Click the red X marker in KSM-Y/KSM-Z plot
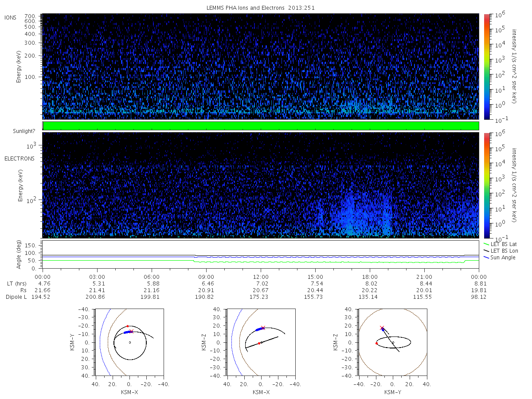This screenshot has height=399, width=532. 382,328
